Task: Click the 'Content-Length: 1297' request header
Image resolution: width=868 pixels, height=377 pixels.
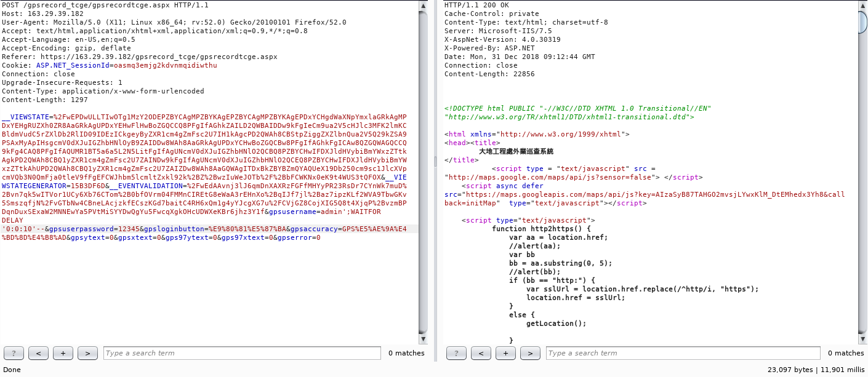Action: (x=45, y=100)
